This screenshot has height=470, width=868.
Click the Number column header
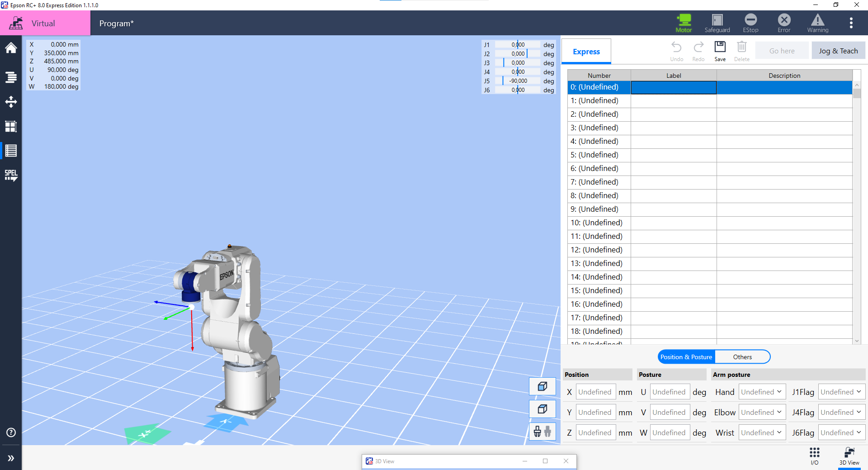(x=599, y=76)
